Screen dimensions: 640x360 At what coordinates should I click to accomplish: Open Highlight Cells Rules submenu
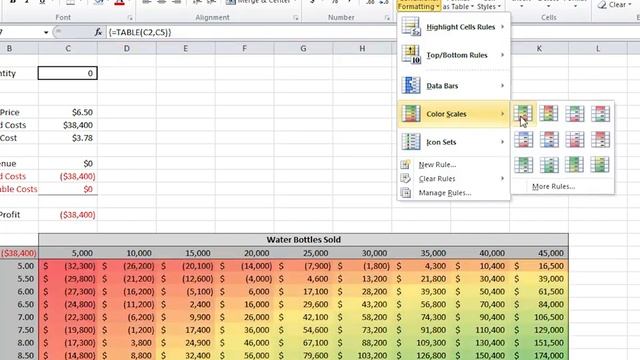tap(453, 27)
